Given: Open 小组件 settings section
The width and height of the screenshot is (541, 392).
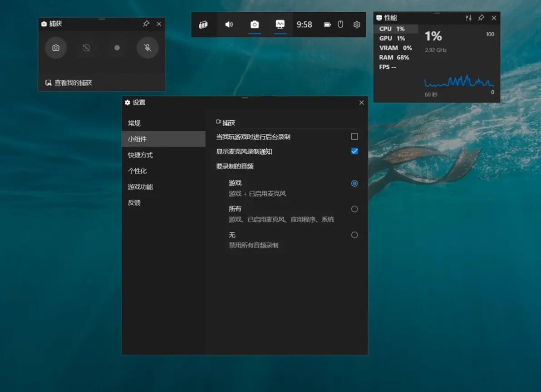Looking at the screenshot, I should [163, 139].
